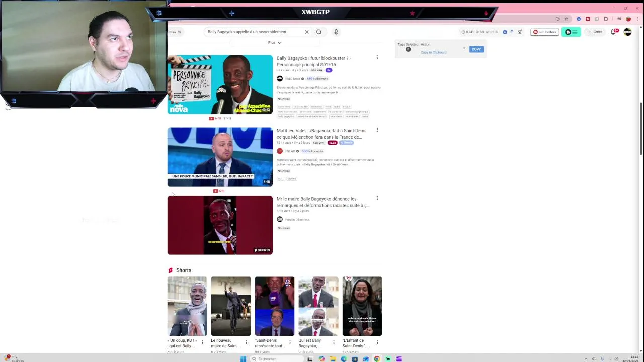The width and height of the screenshot is (644, 362).
Task: Open the options menu for 'Qui est Bally' short
Action: [x=334, y=342]
